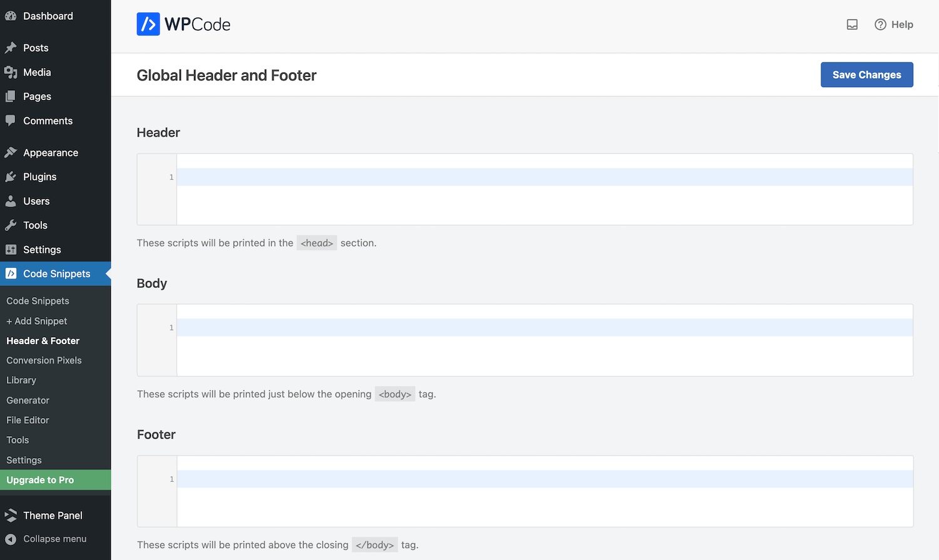Image resolution: width=939 pixels, height=560 pixels.
Task: Open the File Editor submenu item
Action: [28, 420]
